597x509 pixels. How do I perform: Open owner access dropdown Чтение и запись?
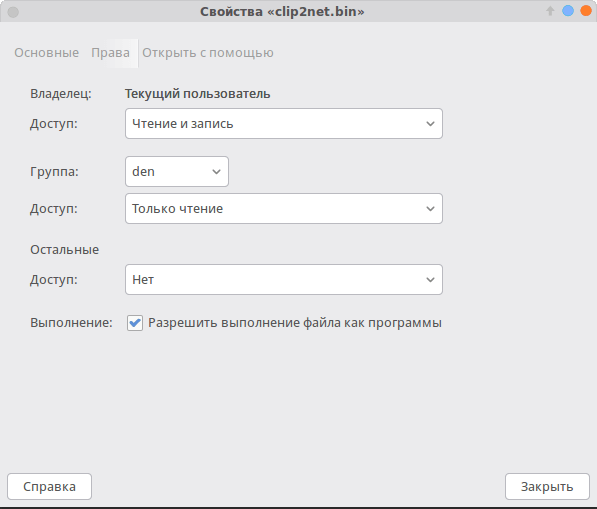(x=284, y=123)
